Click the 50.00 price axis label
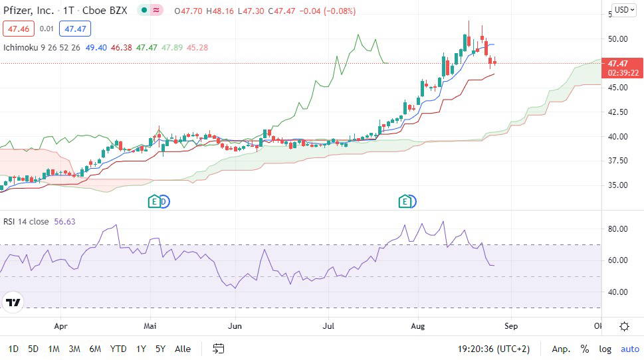The image size is (644, 360). click(617, 39)
